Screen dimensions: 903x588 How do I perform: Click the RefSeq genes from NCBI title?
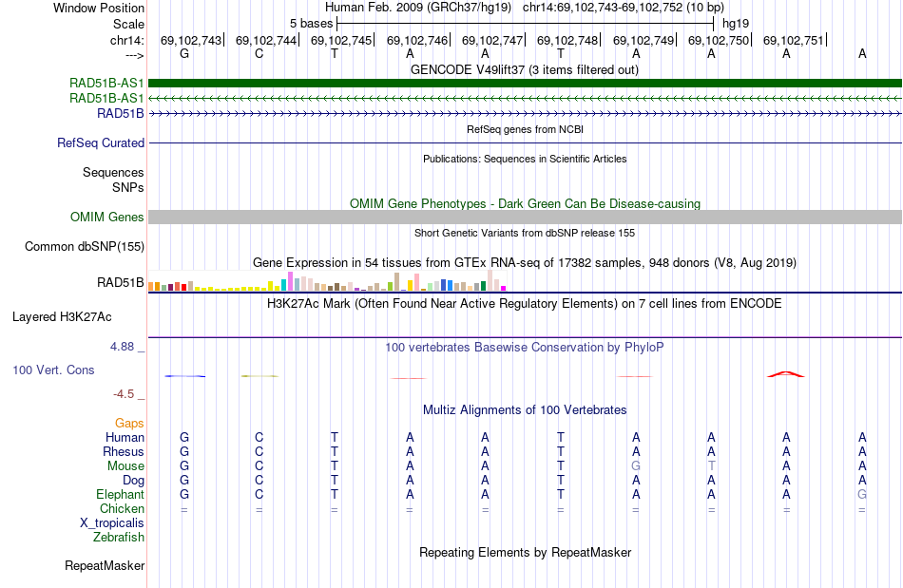point(525,129)
